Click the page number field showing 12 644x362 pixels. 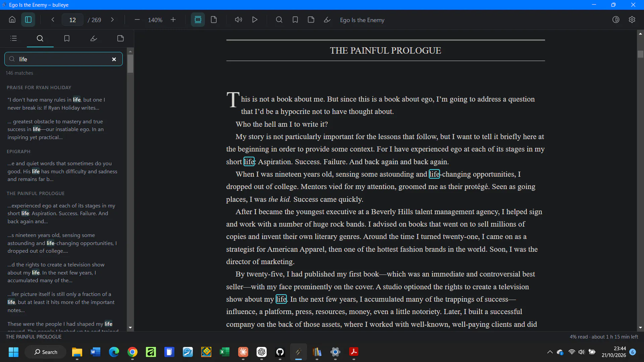pyautogui.click(x=72, y=20)
